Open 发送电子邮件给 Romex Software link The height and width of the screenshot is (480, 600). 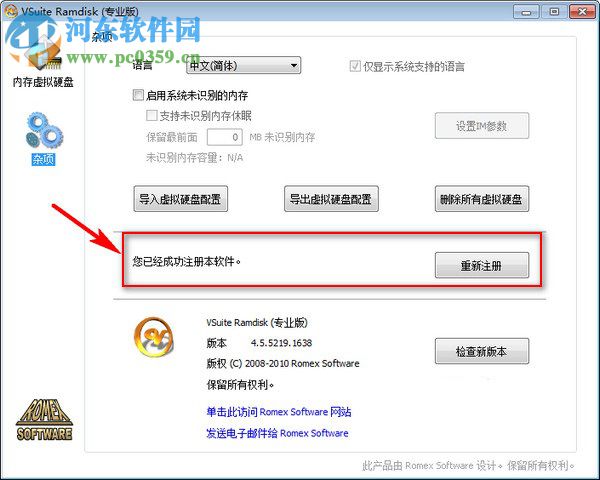[x=277, y=433]
